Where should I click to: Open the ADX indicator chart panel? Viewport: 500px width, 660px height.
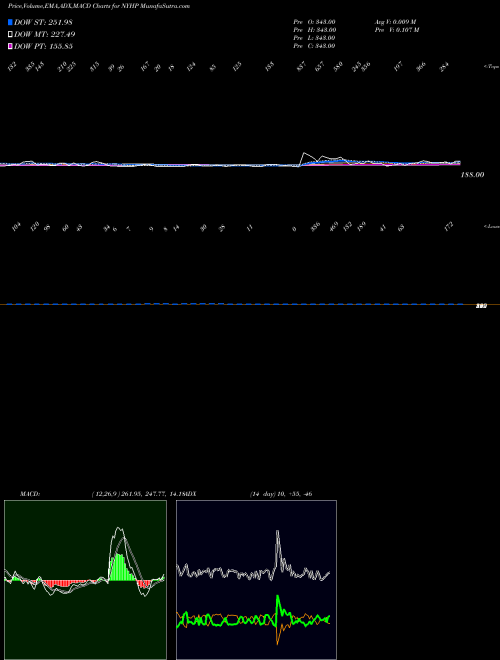point(256,580)
